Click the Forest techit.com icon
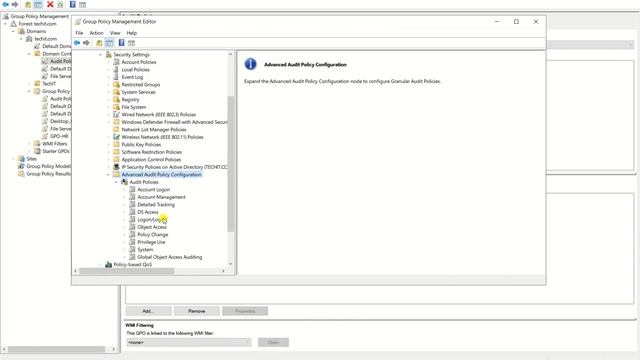This screenshot has height=360, width=640. coord(13,24)
